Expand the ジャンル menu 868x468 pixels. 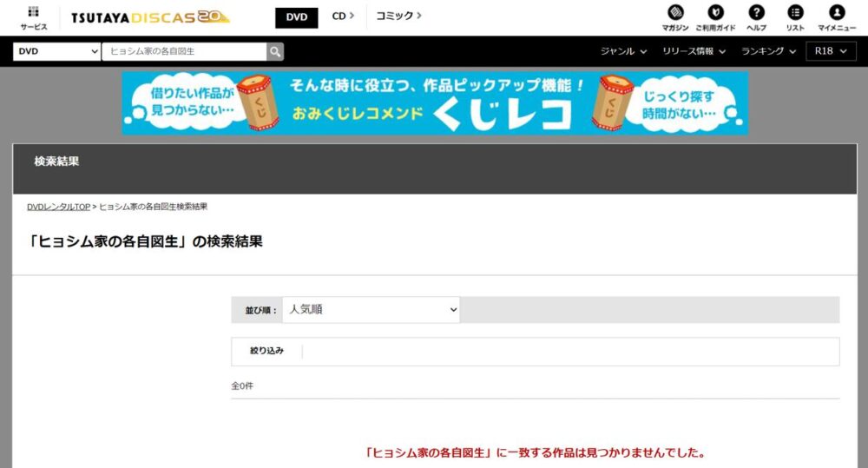click(623, 51)
